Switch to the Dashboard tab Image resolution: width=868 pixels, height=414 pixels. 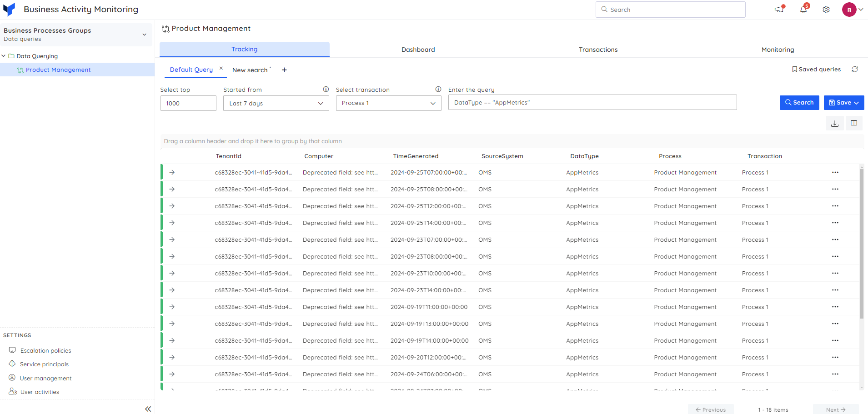point(418,50)
